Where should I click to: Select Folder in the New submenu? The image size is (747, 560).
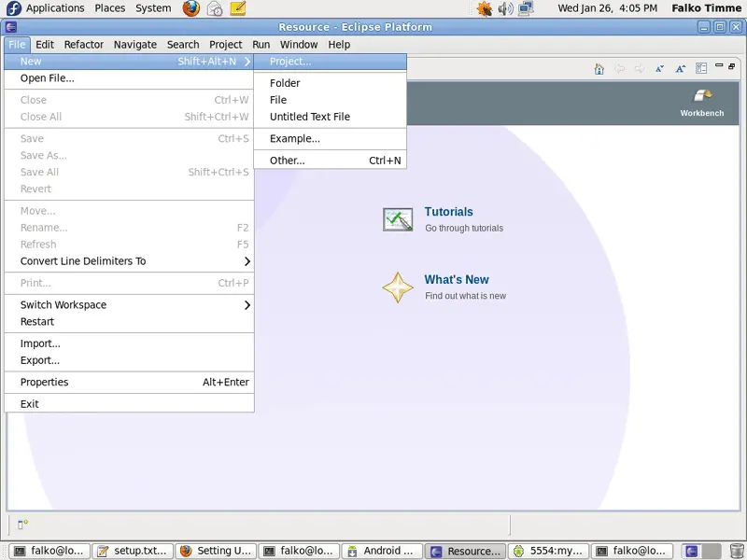pos(331,83)
